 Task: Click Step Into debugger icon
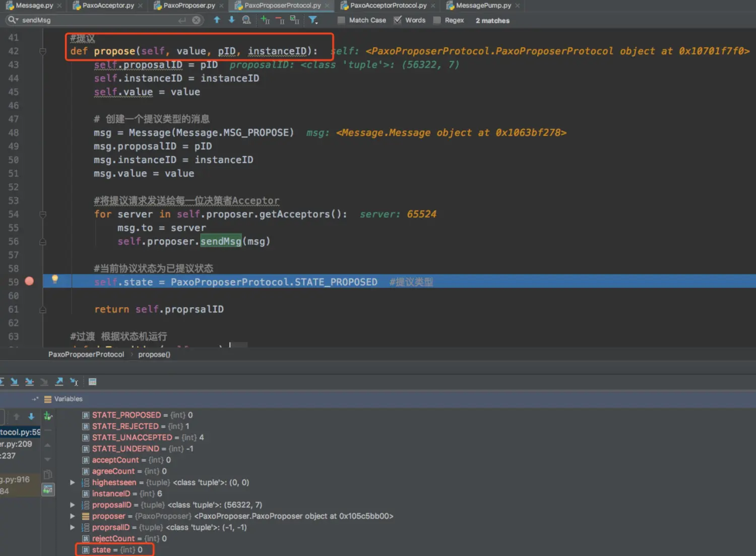(x=15, y=382)
